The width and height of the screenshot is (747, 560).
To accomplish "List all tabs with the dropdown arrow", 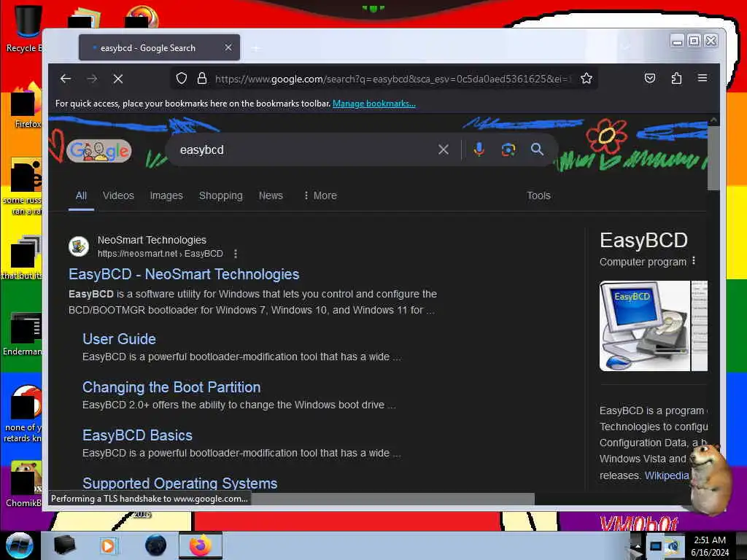I will (x=625, y=47).
